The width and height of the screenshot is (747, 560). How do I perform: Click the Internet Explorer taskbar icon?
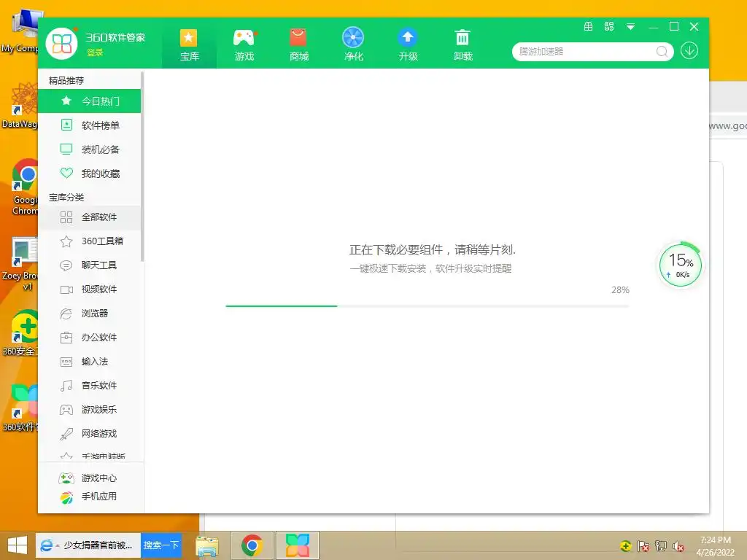click(46, 545)
